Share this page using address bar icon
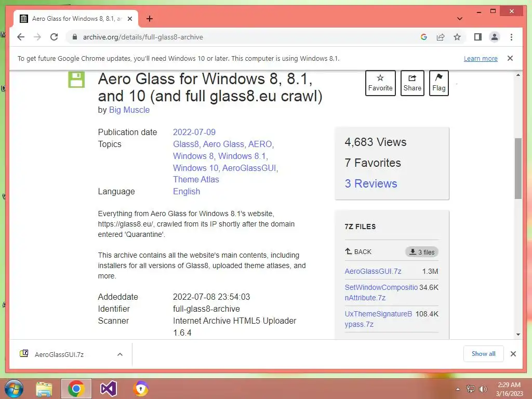This screenshot has width=532, height=399. tap(441, 37)
